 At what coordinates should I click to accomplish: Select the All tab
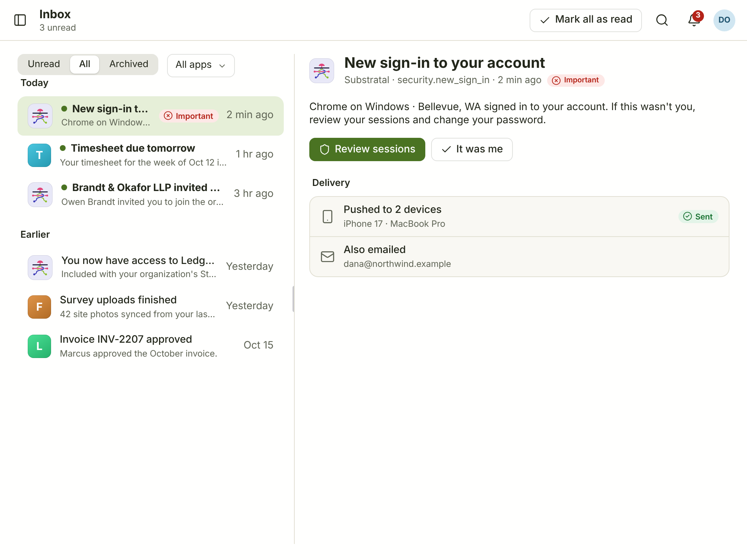click(x=85, y=64)
